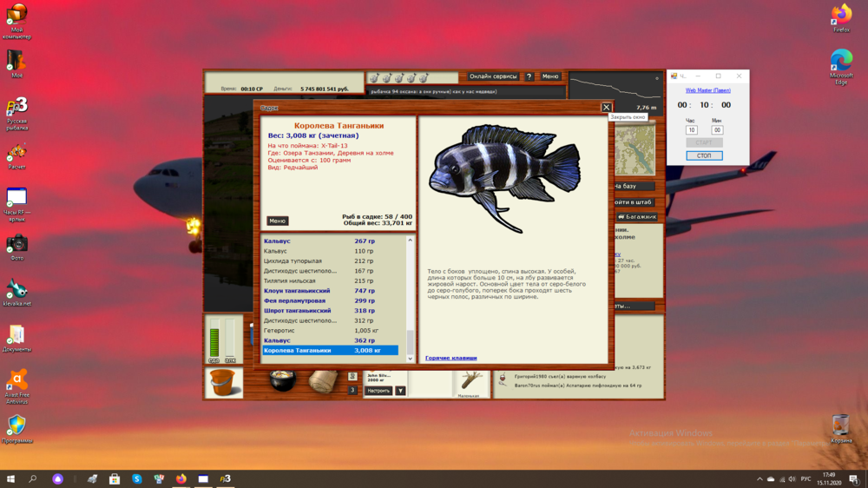
Task: Select tackle slot number 3
Action: [x=352, y=391]
